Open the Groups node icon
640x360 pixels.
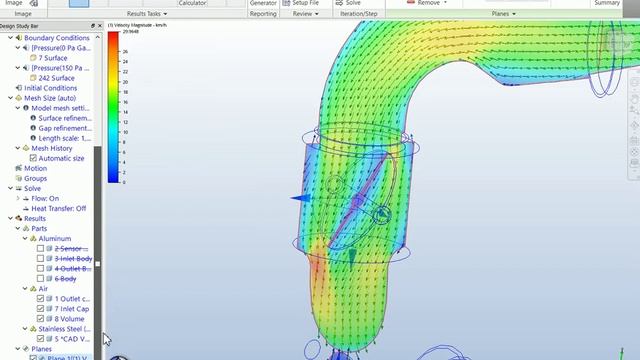pos(19,178)
